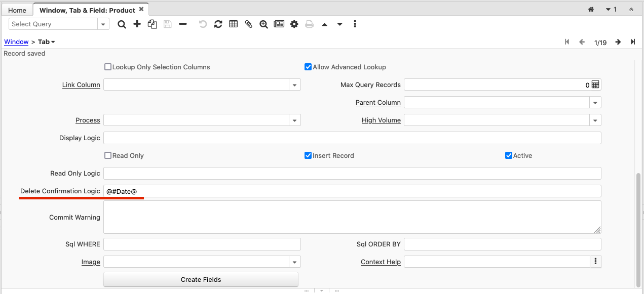The image size is (644, 294).
Task: Click the Create Fields button
Action: point(201,279)
